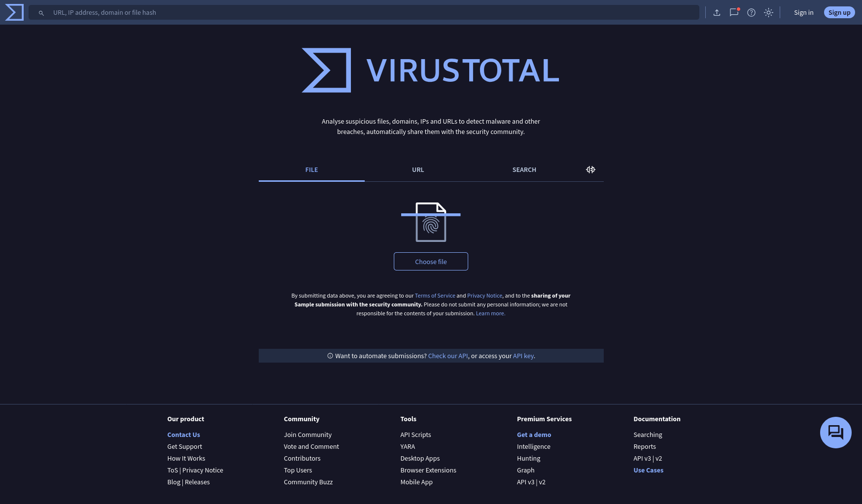Open the Privacy Notice link in disclaimer

(484, 296)
